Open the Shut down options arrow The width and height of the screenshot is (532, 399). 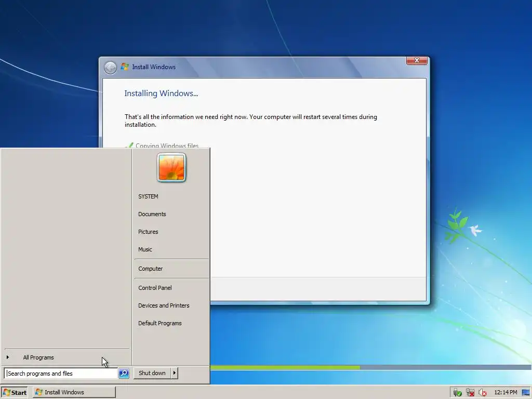tap(175, 373)
